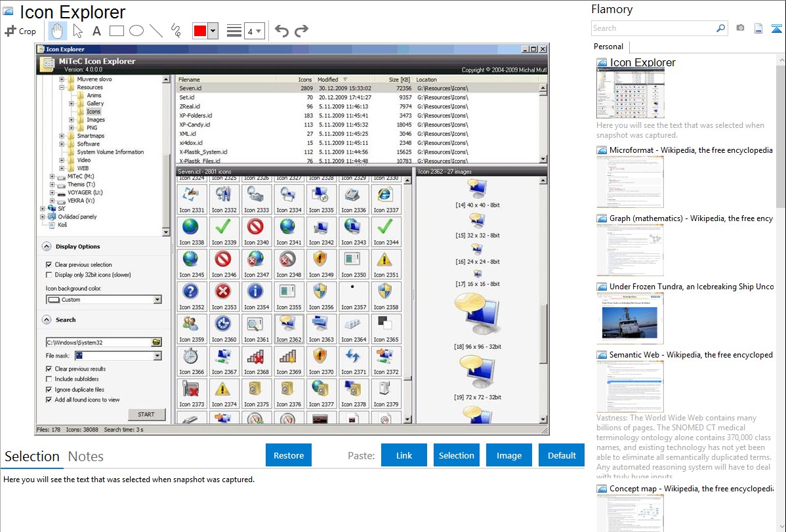Click the Flamory Search input field
Viewport: 786px width, 532px height.
tap(653, 28)
